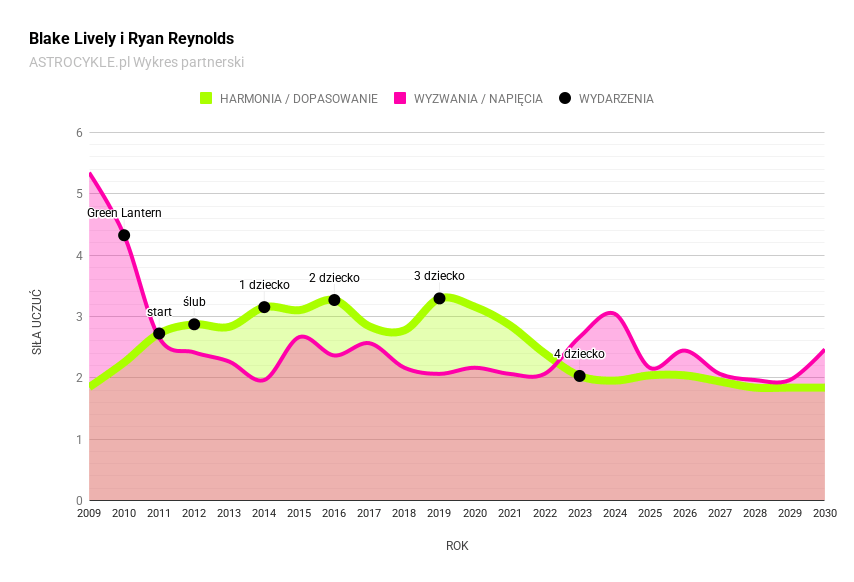Toggle the HARMONIA / DOPASOWANIE legend label

coord(298,99)
